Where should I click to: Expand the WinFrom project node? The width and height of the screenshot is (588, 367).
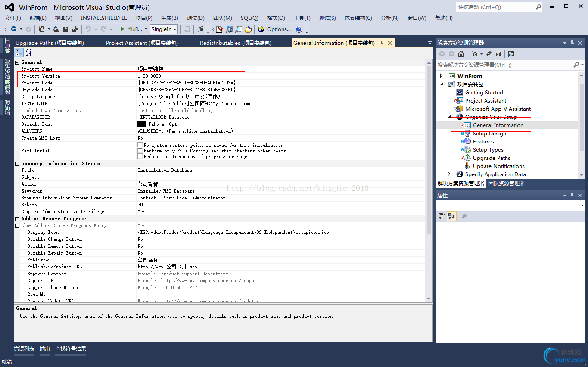(441, 76)
